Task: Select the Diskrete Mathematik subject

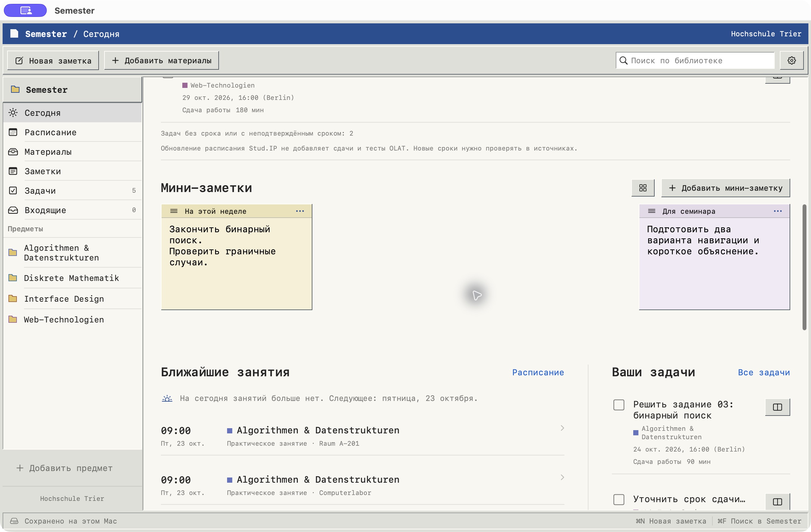Action: [72, 278]
